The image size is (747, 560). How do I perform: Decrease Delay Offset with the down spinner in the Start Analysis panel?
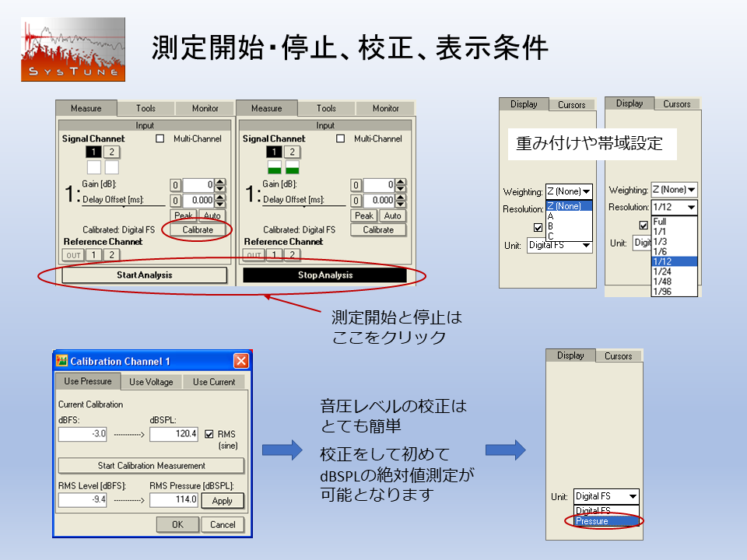point(220,204)
